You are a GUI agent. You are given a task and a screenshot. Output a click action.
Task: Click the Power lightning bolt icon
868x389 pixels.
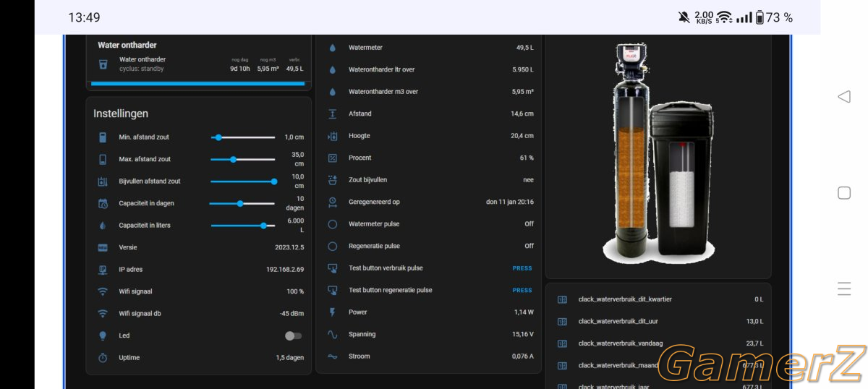click(333, 312)
